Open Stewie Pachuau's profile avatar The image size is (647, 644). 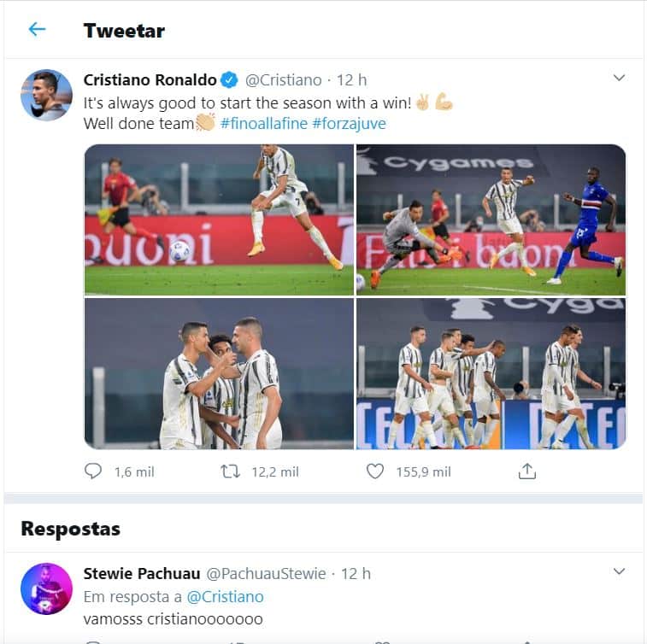pyautogui.click(x=46, y=588)
